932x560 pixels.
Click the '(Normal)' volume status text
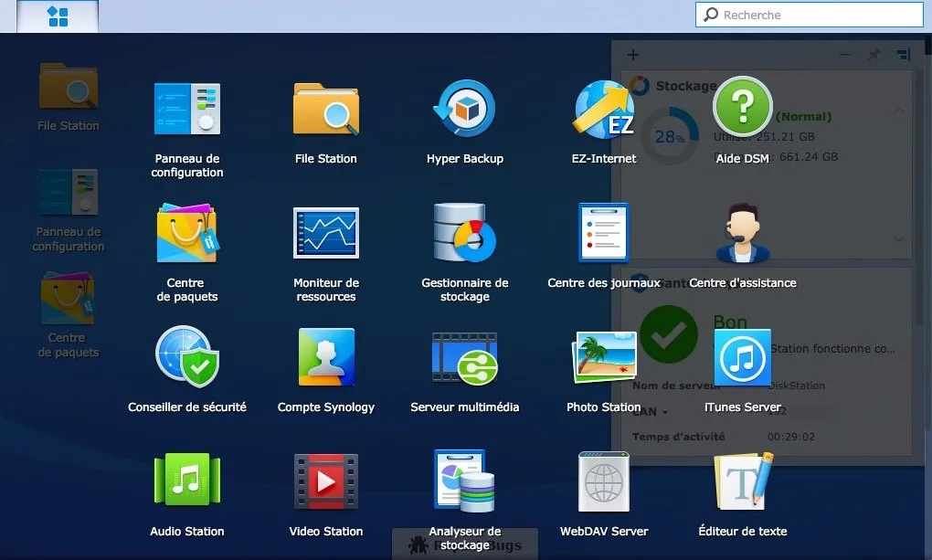click(x=803, y=117)
